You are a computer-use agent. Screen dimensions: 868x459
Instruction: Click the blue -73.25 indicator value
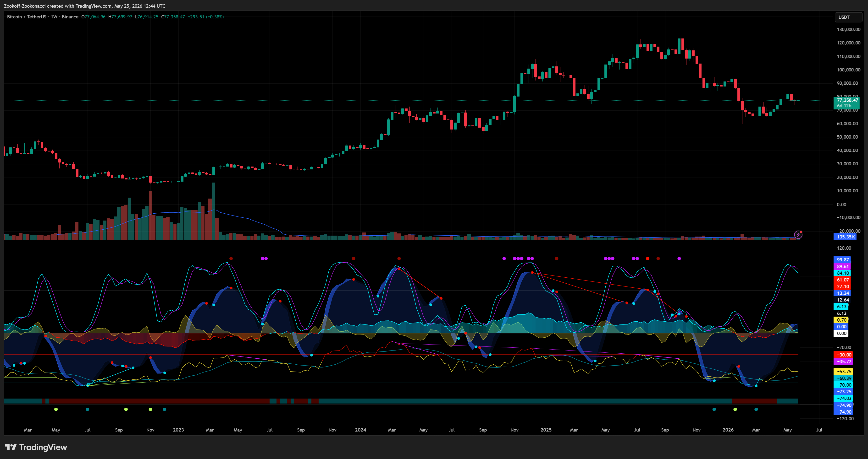tap(843, 392)
